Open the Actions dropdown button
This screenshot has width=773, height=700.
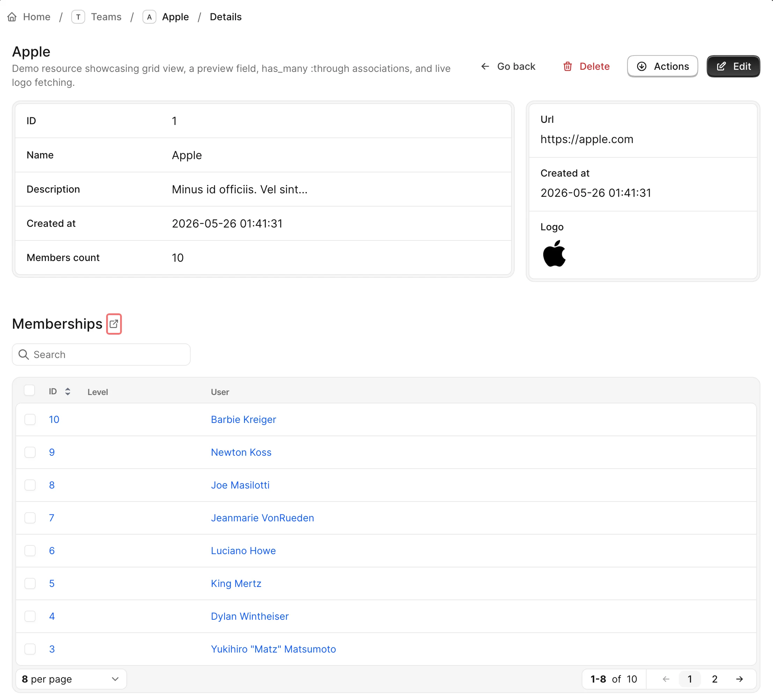(662, 66)
